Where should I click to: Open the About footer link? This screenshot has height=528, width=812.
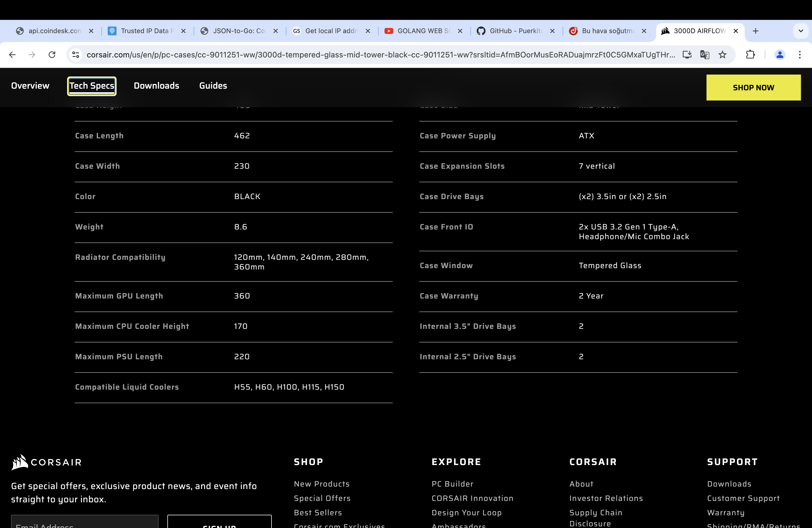[x=581, y=484]
